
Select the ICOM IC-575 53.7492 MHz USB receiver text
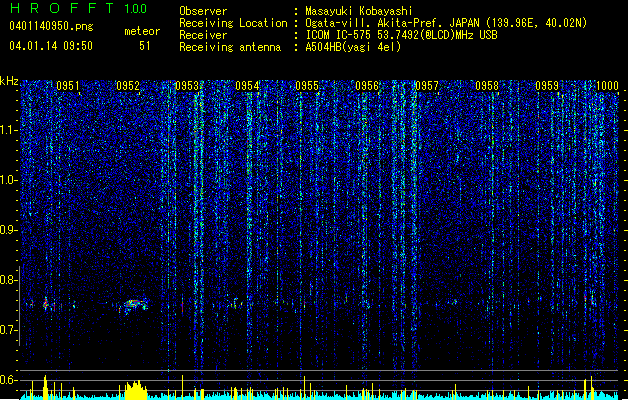[x=402, y=35]
